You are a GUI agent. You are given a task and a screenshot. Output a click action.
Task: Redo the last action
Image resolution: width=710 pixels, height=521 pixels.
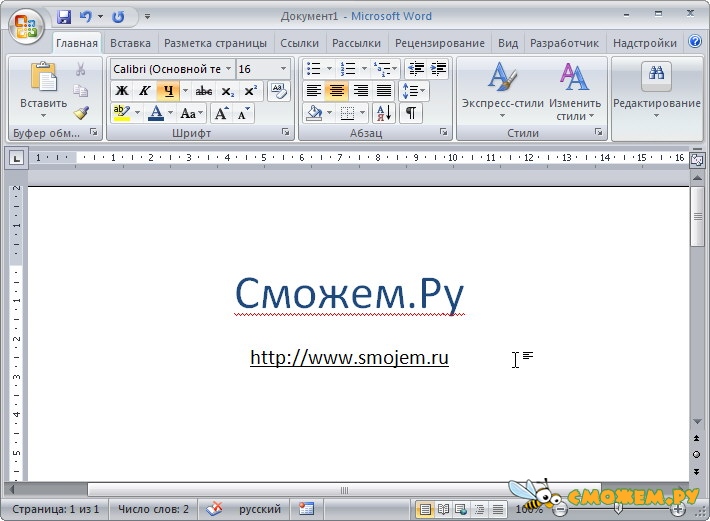(118, 17)
